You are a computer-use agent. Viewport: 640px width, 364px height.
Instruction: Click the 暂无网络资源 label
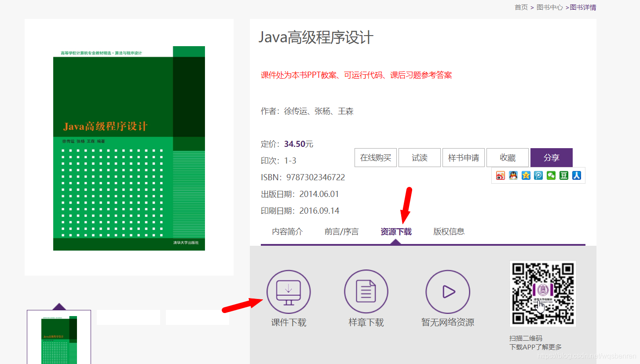[448, 322]
